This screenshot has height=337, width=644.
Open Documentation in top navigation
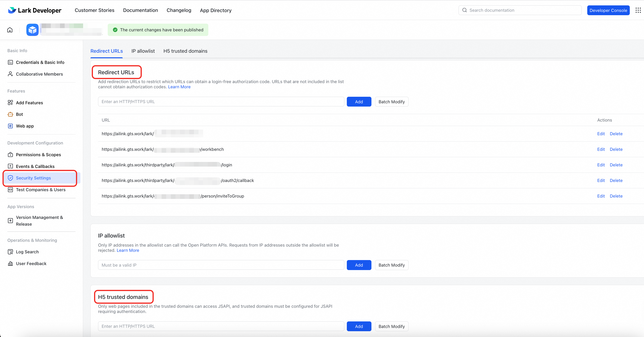[140, 10]
